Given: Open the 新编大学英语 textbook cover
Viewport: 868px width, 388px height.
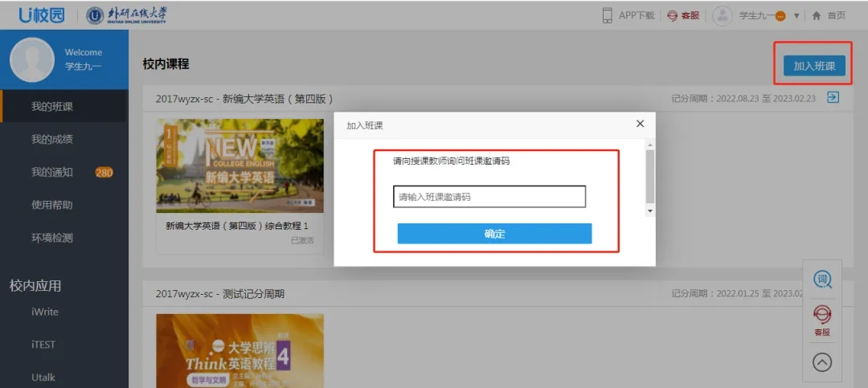Looking at the screenshot, I should (240, 165).
